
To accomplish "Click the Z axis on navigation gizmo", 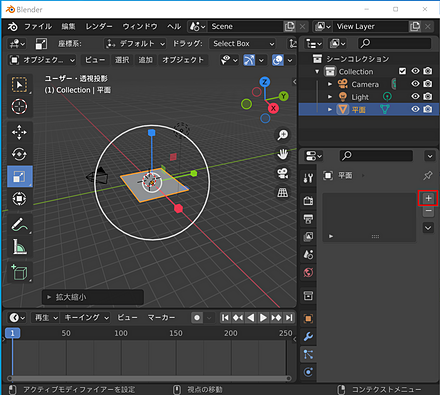I will pyautogui.click(x=265, y=82).
